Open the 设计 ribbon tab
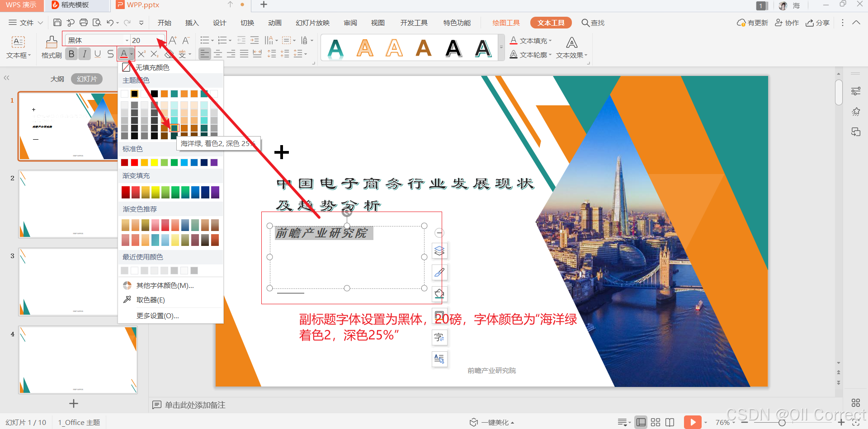The image size is (868, 429). coord(220,23)
